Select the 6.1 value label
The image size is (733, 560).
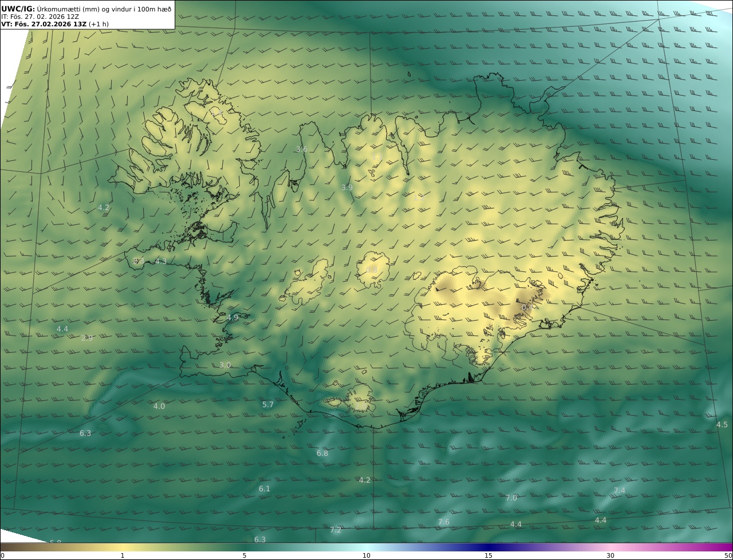click(x=264, y=488)
